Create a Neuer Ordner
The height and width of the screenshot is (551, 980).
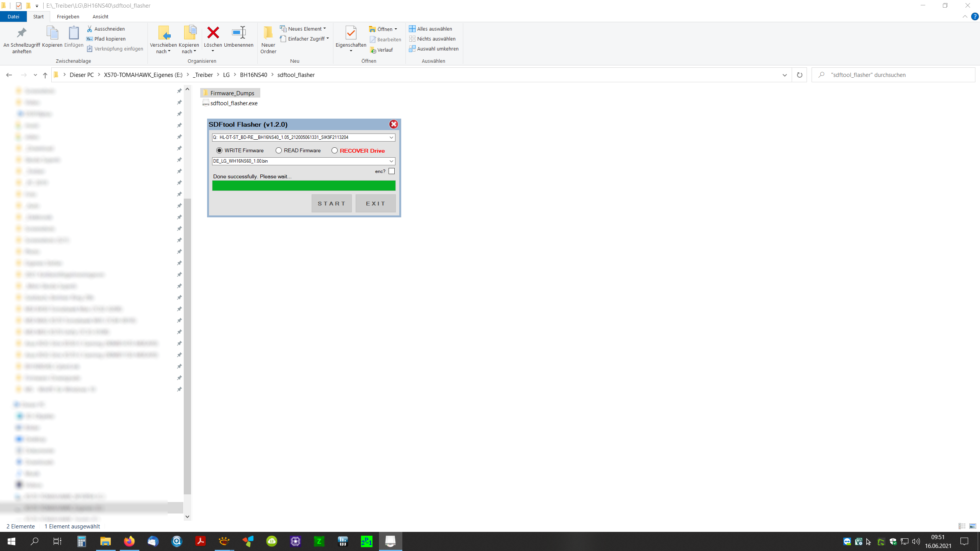click(268, 40)
